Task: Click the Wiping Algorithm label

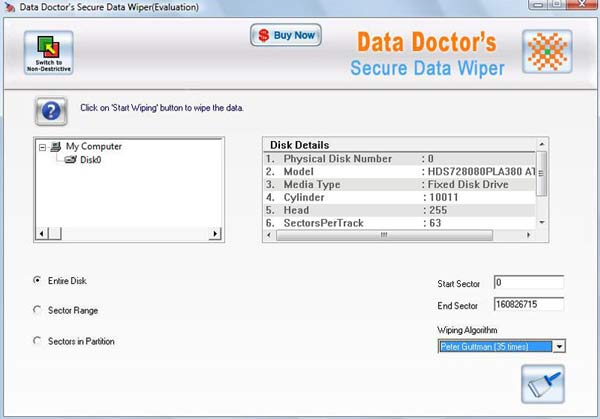Action: pos(467,330)
